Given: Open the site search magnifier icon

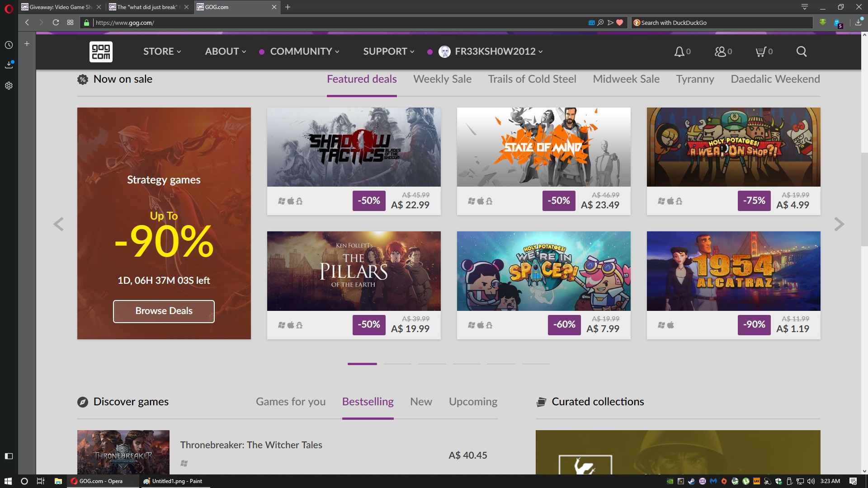Looking at the screenshot, I should point(802,52).
